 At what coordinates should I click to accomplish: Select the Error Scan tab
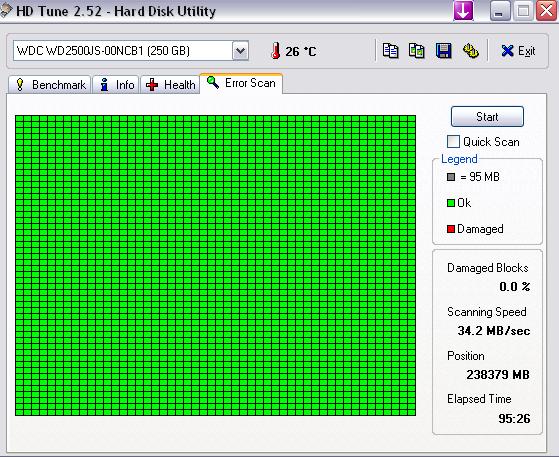[241, 83]
